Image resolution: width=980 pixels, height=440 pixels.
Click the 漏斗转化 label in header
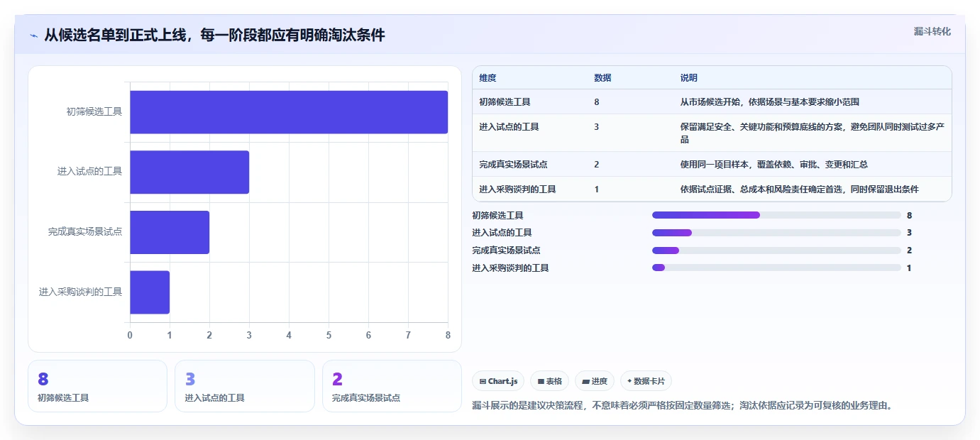click(x=932, y=31)
